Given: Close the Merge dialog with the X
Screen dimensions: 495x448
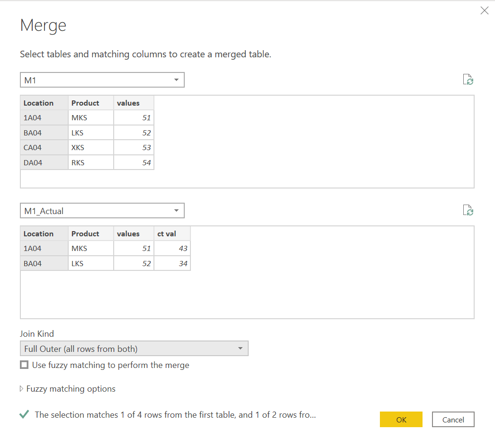Looking at the screenshot, I should [484, 10].
